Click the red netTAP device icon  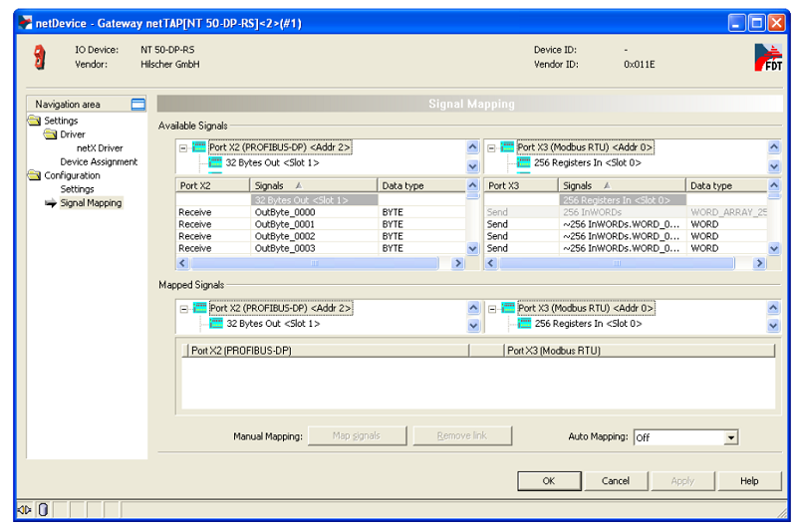[x=39, y=57]
